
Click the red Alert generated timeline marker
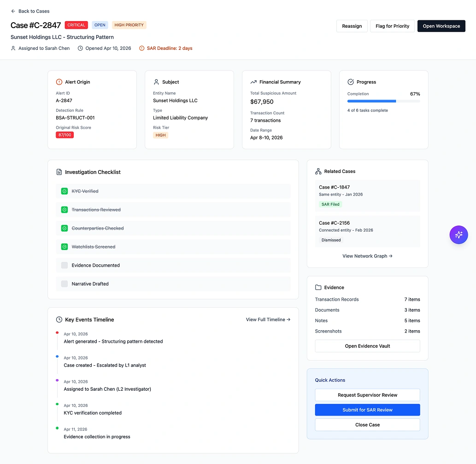[57, 332]
